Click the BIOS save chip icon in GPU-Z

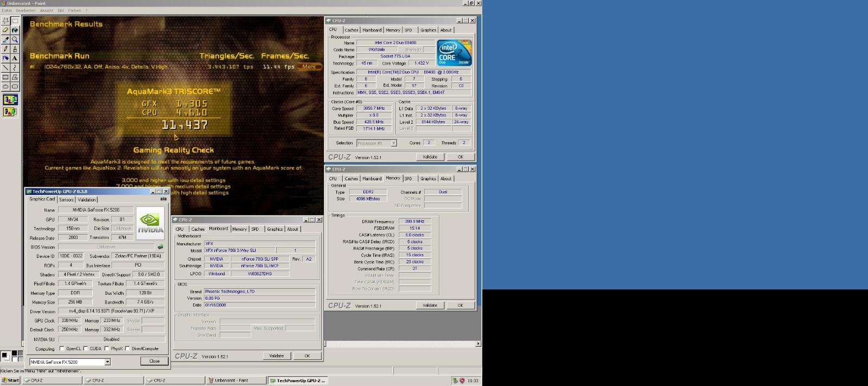click(x=161, y=247)
